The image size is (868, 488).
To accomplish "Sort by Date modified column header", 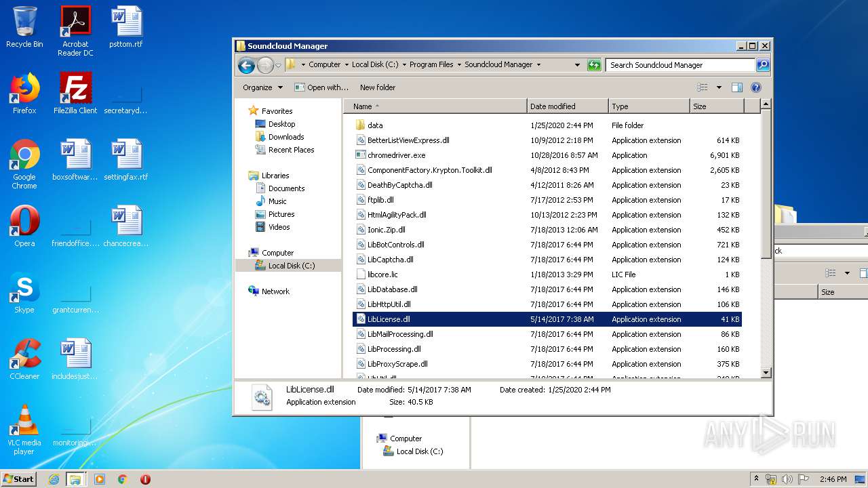I will coord(568,106).
